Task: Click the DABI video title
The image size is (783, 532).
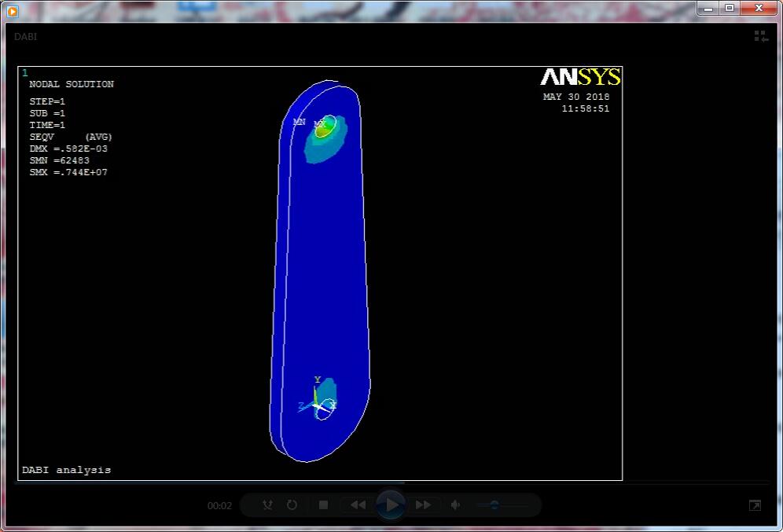Action: pos(25,36)
